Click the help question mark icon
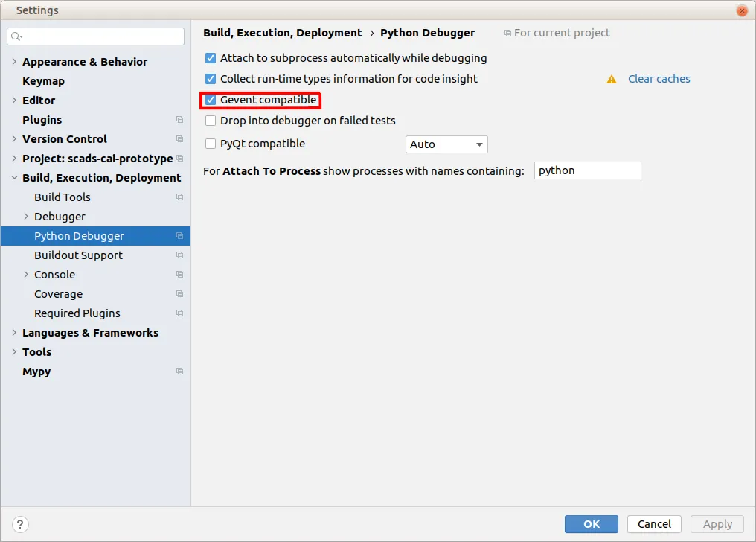 tap(21, 524)
